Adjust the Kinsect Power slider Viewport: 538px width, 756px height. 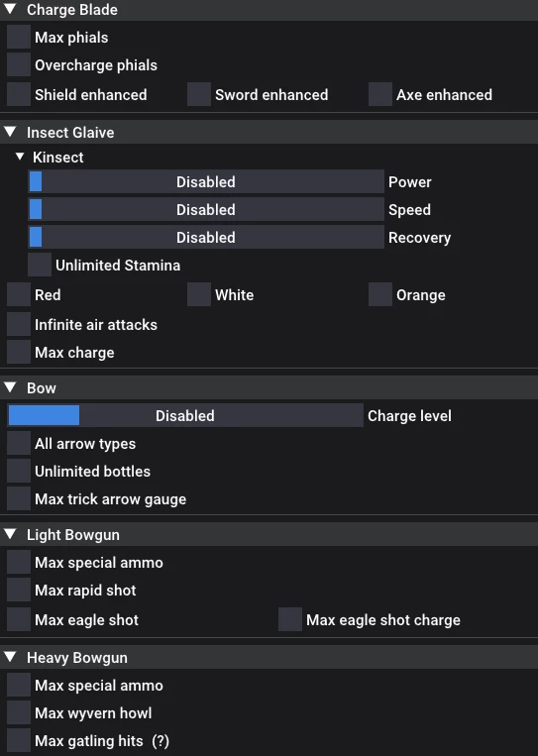(206, 181)
